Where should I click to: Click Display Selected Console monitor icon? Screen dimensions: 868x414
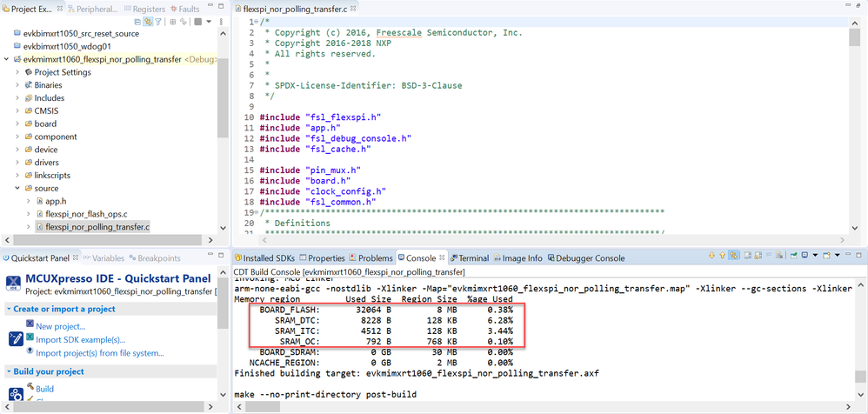(x=805, y=255)
